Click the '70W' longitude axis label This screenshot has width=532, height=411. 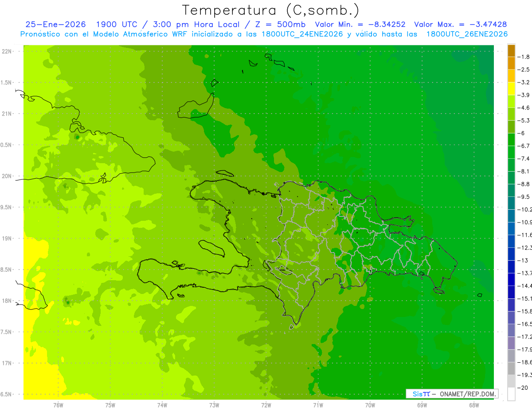pos(370,405)
